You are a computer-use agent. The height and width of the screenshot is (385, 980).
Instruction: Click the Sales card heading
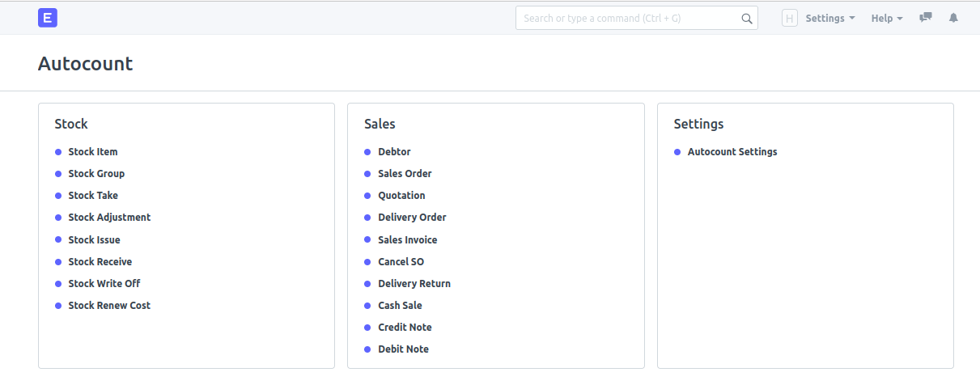coord(380,125)
